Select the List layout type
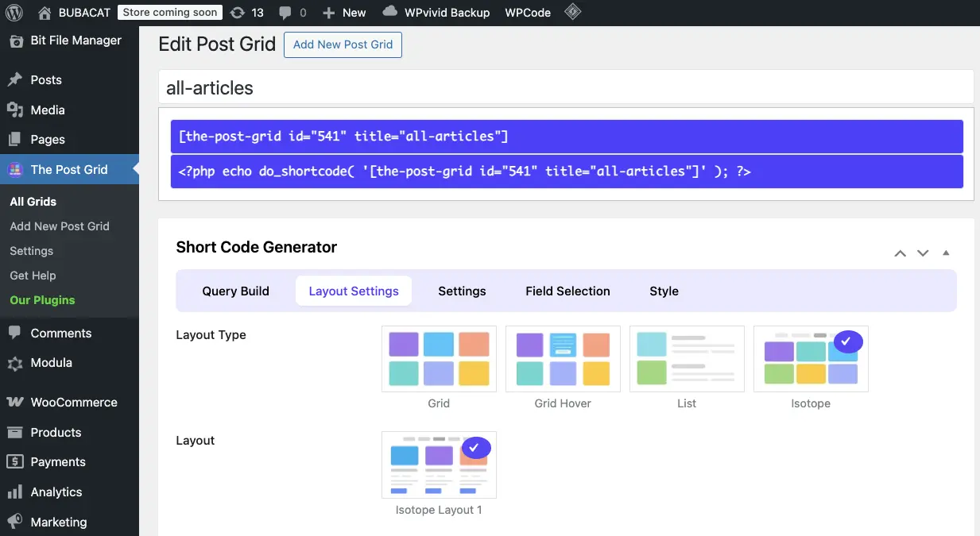 687,358
